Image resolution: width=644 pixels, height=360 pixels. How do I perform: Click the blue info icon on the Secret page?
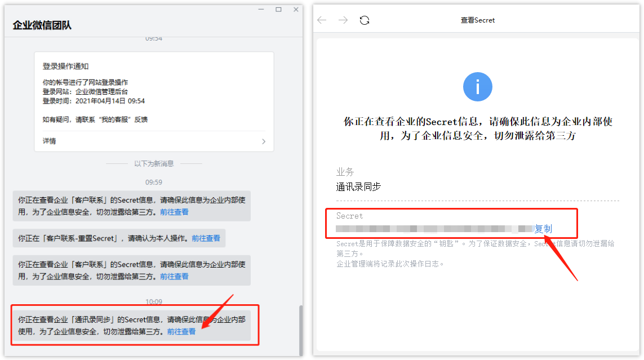click(x=477, y=87)
